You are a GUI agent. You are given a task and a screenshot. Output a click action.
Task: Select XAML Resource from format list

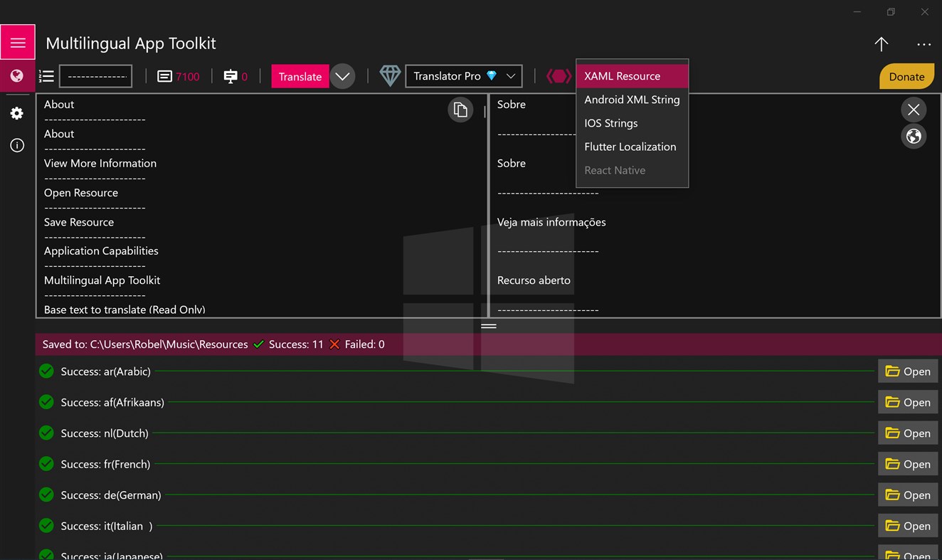tap(632, 76)
